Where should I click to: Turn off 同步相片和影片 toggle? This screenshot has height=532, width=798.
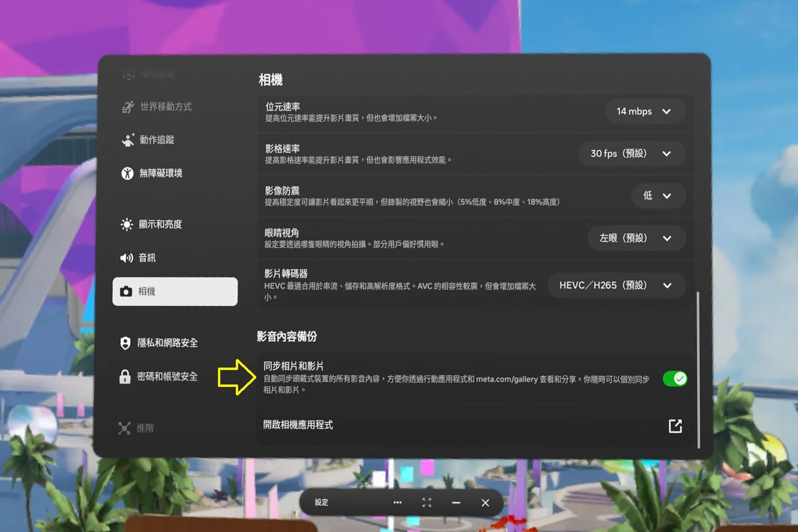(675, 379)
